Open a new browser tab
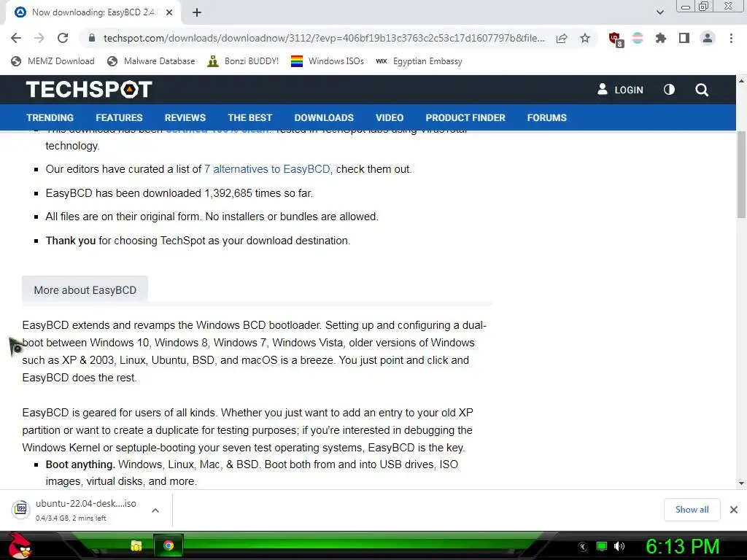The width and height of the screenshot is (747, 560). [x=197, y=13]
